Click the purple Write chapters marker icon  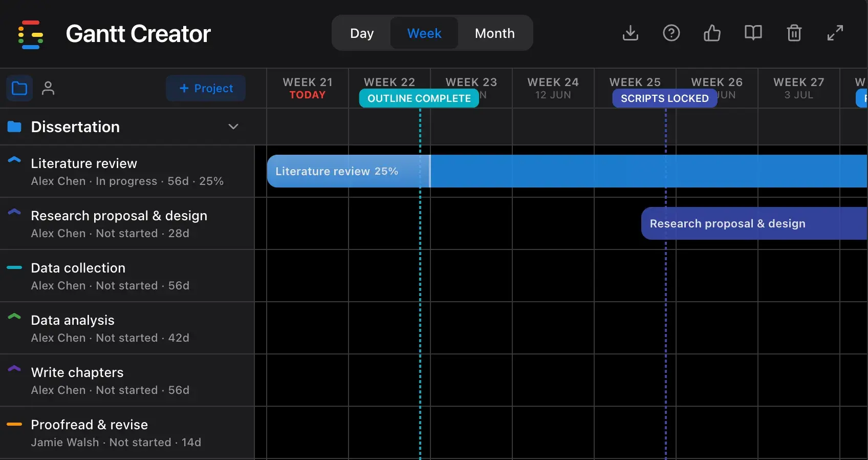tap(14, 369)
